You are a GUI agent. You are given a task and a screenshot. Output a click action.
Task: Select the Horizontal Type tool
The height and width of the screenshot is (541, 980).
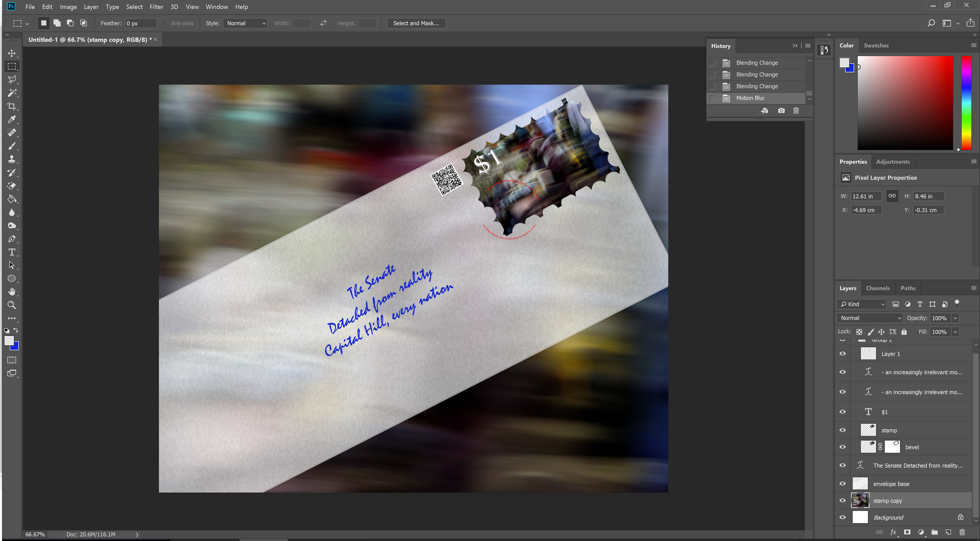(x=12, y=252)
